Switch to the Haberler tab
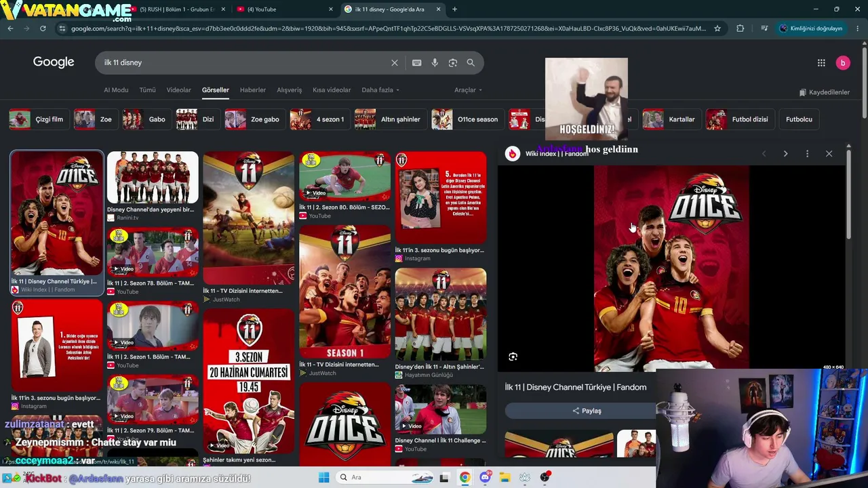Image resolution: width=868 pixels, height=488 pixels. point(253,90)
